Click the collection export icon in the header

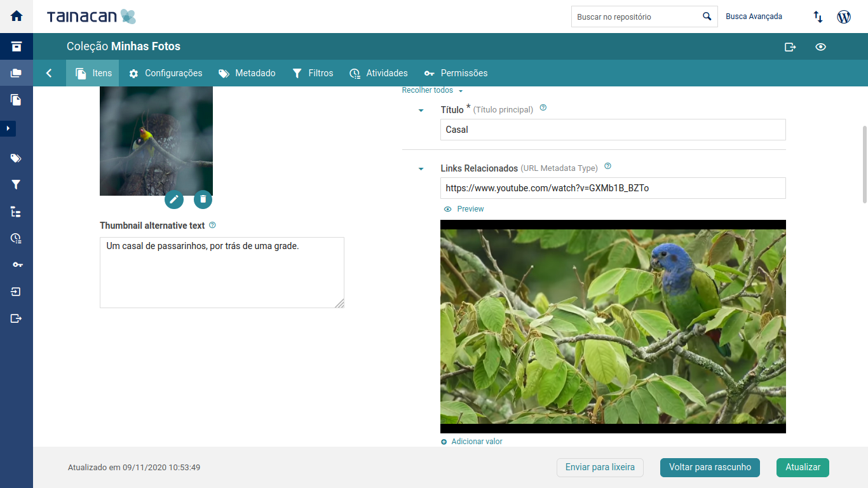point(790,47)
